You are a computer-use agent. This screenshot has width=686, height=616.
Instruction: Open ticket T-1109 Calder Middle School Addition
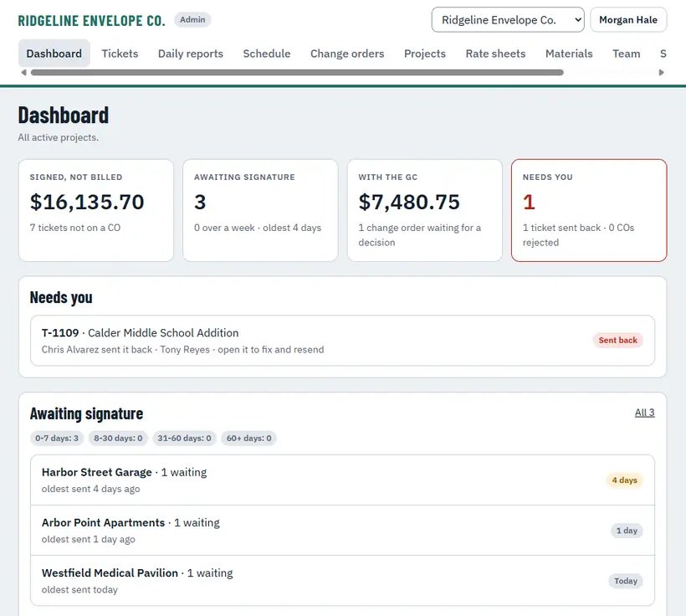click(342, 340)
